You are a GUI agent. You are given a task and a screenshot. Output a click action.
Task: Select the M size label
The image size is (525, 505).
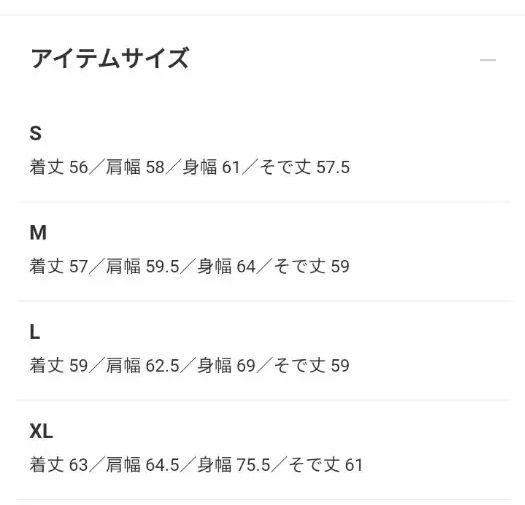coord(38,232)
